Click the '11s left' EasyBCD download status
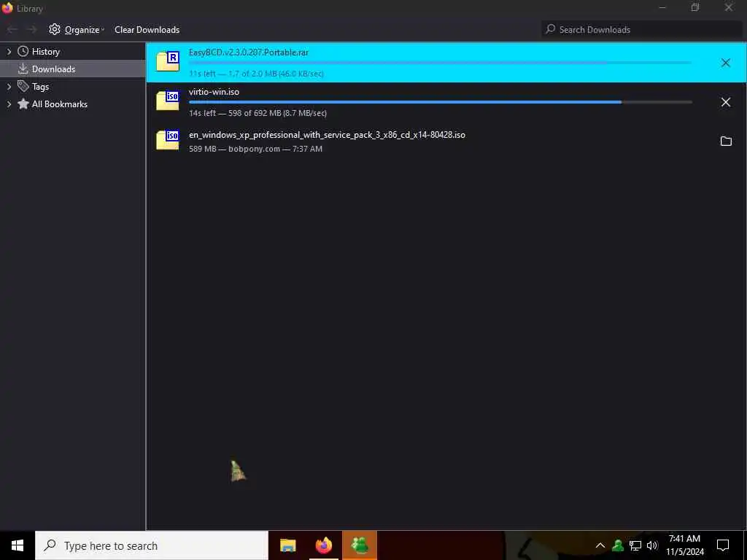Screen dimensions: 747x560 256,74
